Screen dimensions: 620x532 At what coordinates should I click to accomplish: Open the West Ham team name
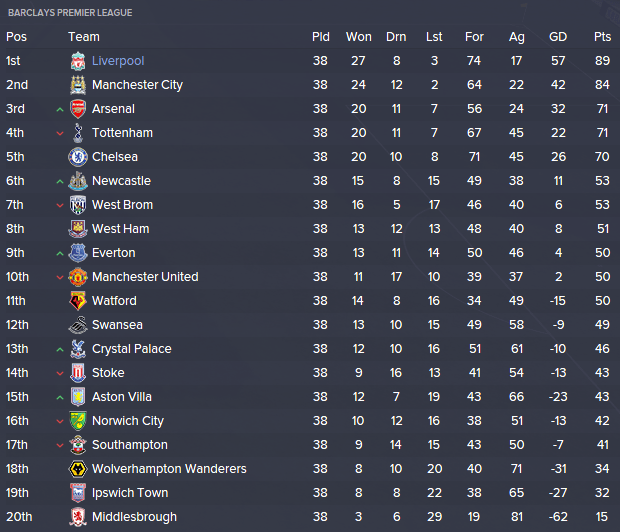point(120,229)
